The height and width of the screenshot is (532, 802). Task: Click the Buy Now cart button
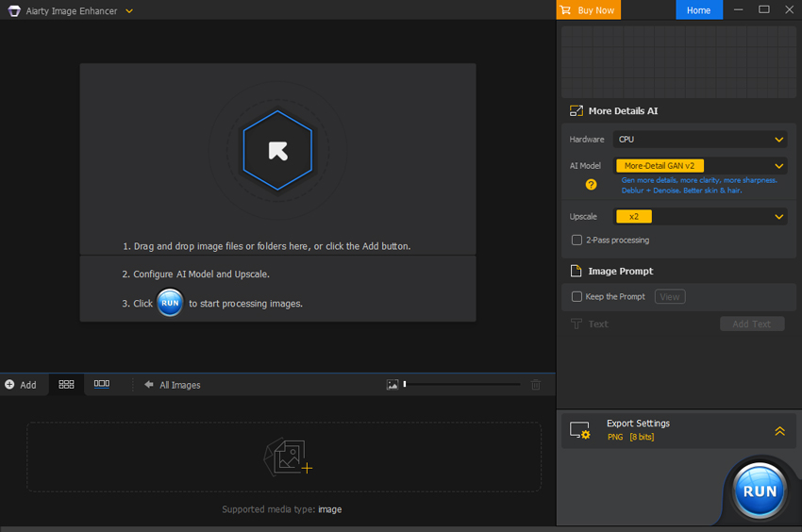click(588, 10)
